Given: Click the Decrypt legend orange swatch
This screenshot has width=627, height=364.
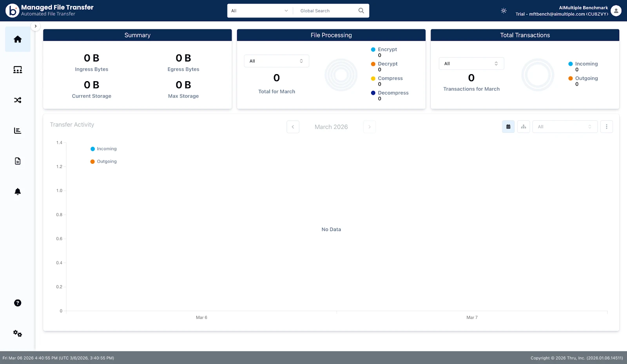Looking at the screenshot, I should pyautogui.click(x=373, y=64).
